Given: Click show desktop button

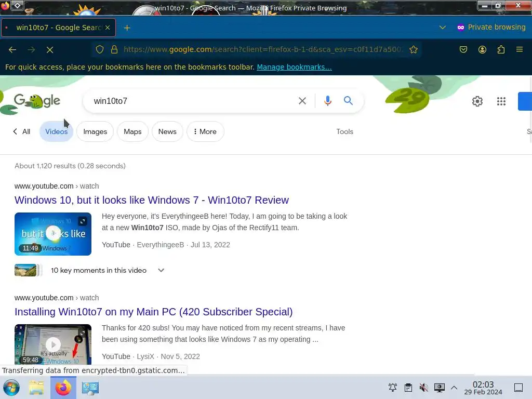Looking at the screenshot, I should (518, 388).
